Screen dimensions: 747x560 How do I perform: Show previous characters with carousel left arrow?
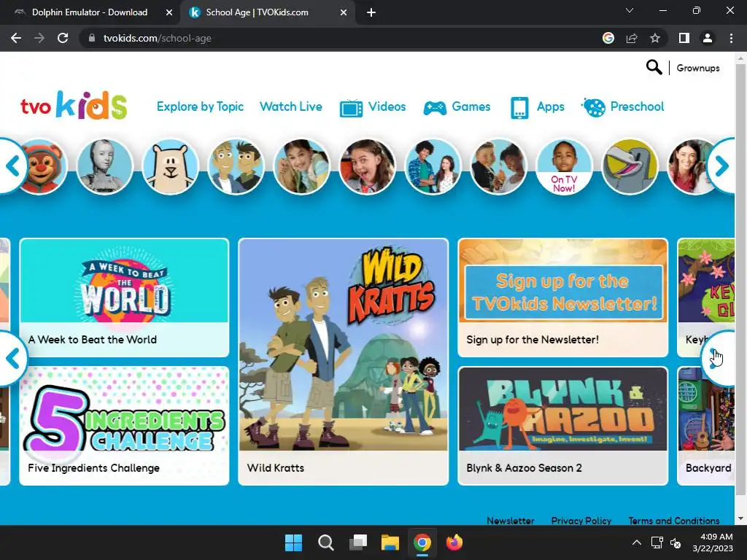(12, 166)
